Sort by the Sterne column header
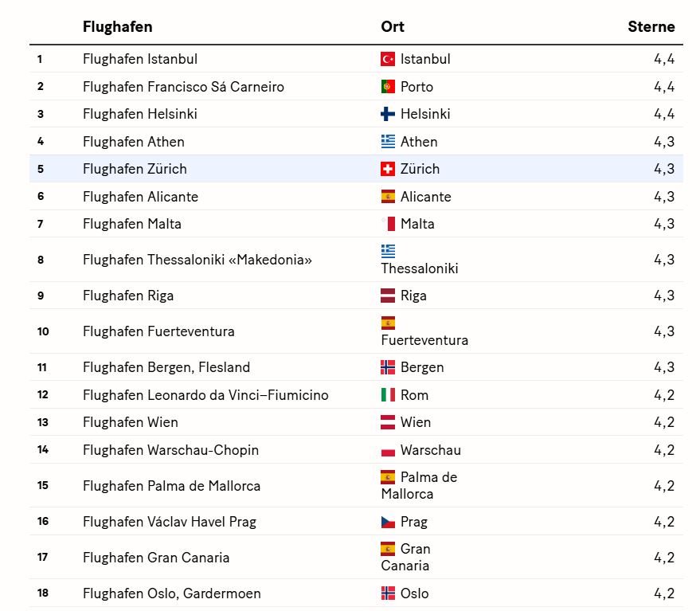Viewport: 700px width, 611px height. pos(651,26)
